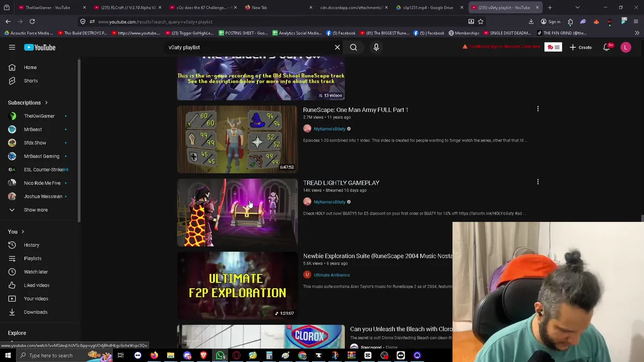Click browser Sign in button
The width and height of the screenshot is (644, 362).
pyautogui.click(x=550, y=22)
